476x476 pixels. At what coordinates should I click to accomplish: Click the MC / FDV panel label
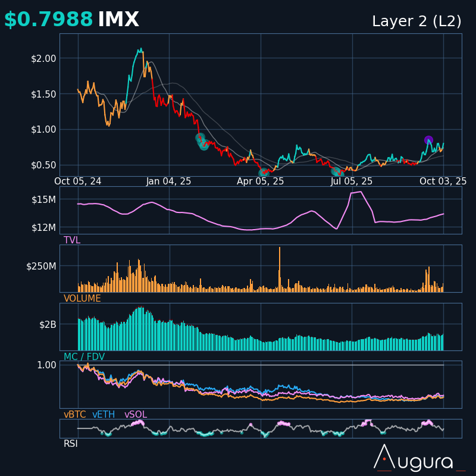(x=84, y=357)
